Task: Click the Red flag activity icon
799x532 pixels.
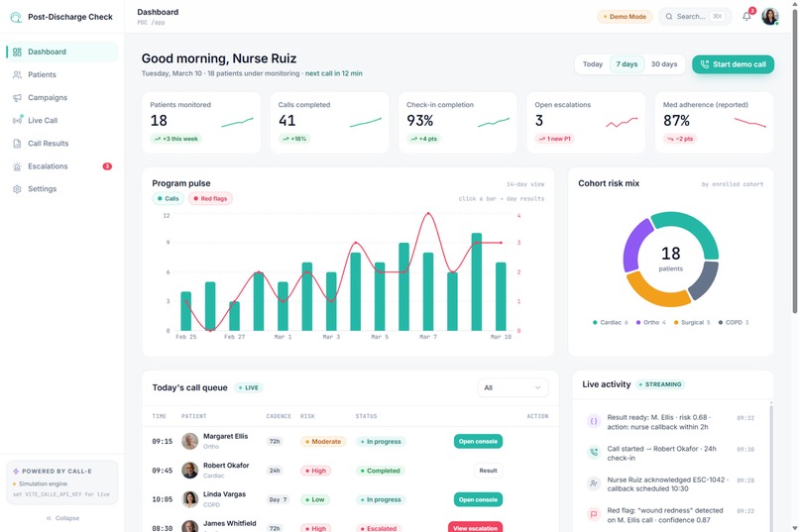Action: tap(594, 514)
